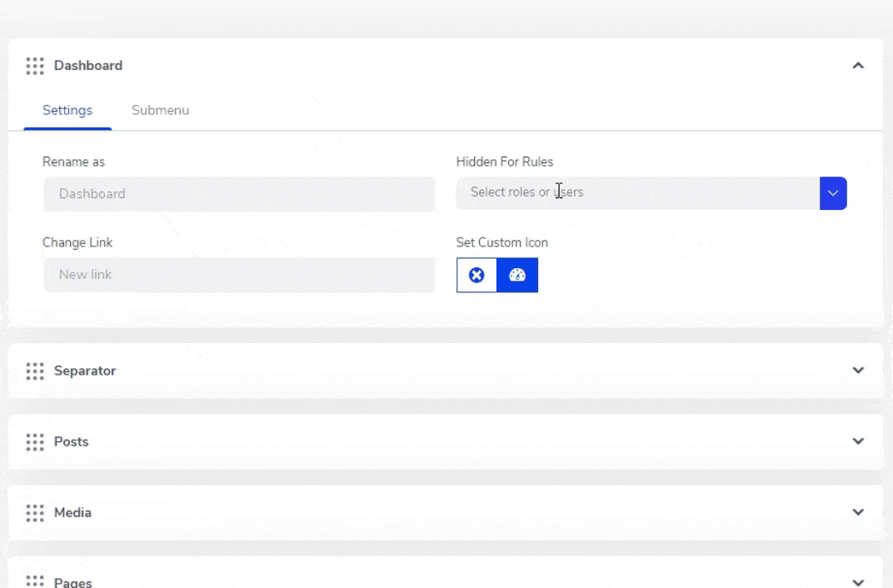Click the Pages panel title
This screenshot has height=588, width=893.
[73, 582]
